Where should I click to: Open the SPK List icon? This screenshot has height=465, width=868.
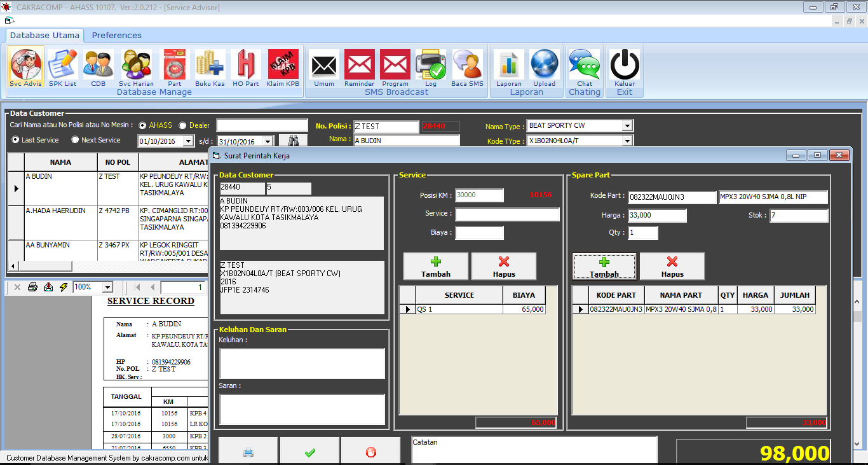pos(62,66)
